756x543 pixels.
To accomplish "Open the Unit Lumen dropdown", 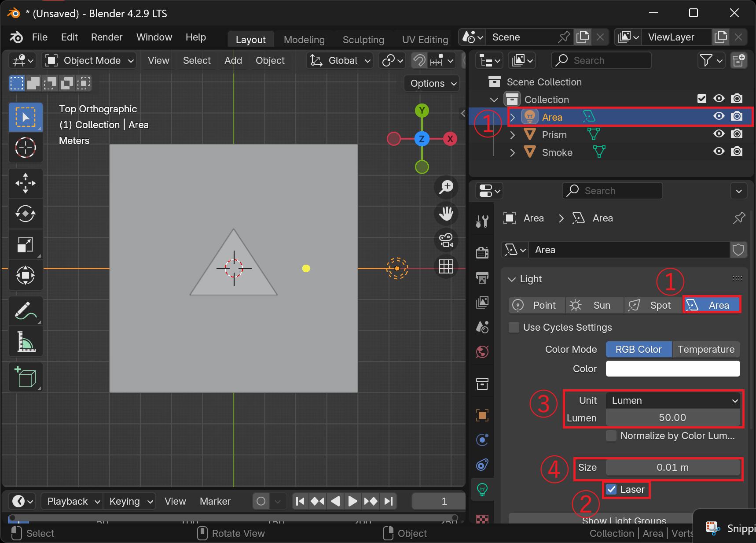I will [x=673, y=400].
